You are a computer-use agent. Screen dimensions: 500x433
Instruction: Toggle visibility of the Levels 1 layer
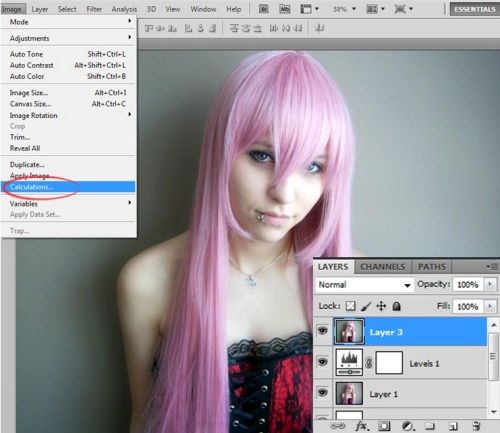(x=322, y=362)
